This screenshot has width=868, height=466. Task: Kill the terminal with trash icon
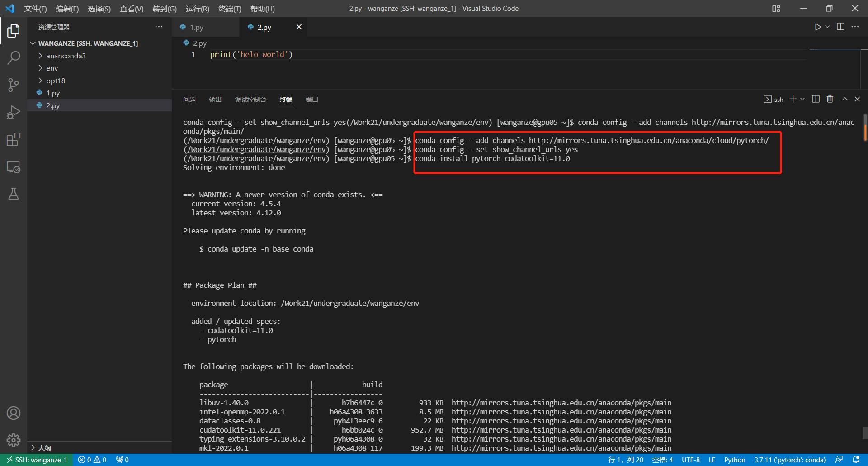[x=830, y=99]
